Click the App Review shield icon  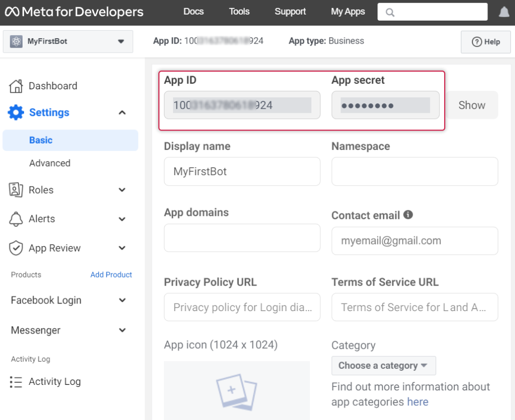[x=16, y=248]
